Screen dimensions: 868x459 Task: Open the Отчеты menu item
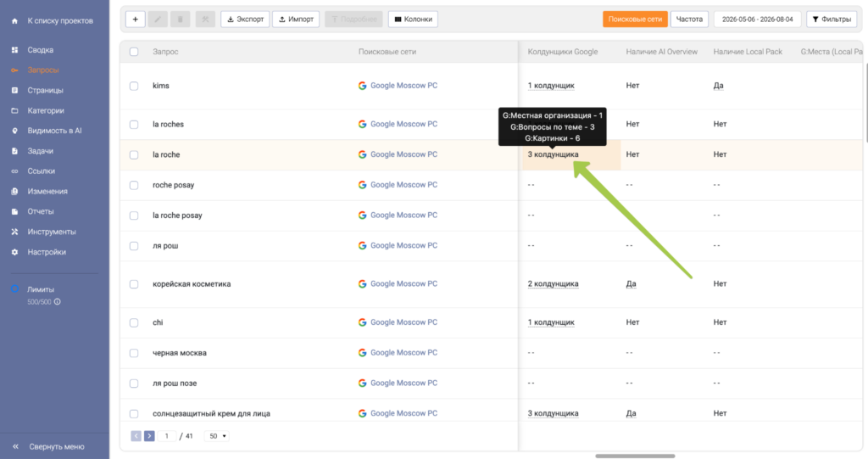point(41,212)
